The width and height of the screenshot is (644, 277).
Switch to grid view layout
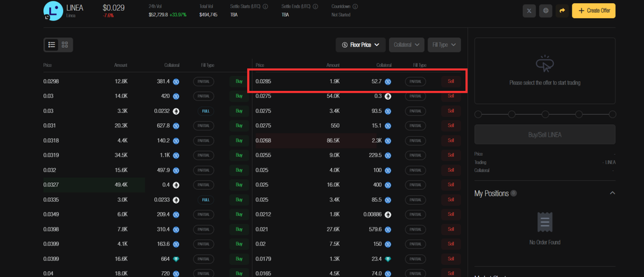pyautogui.click(x=65, y=45)
